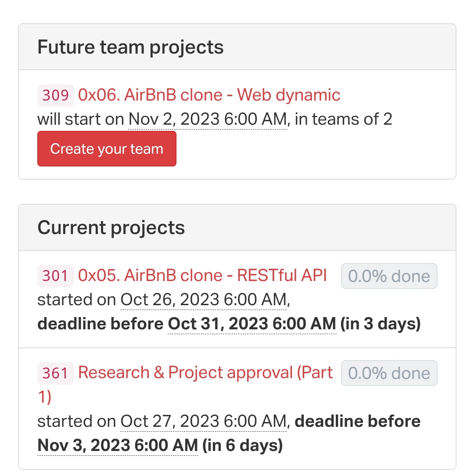The height and width of the screenshot is (476, 471).
Task: Click the 301 project number badge
Action: pos(56,276)
